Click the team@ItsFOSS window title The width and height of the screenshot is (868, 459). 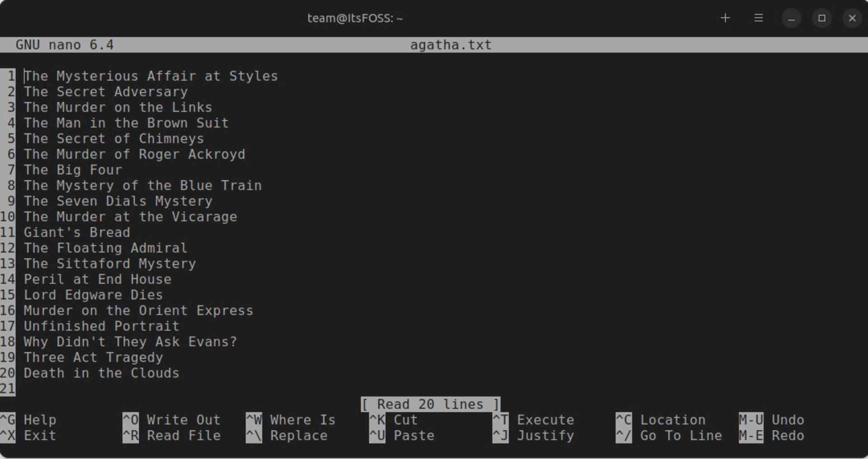pyautogui.click(x=355, y=18)
